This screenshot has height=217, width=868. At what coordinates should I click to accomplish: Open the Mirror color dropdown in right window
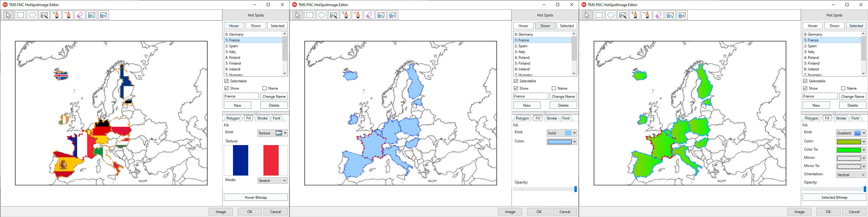(851, 158)
